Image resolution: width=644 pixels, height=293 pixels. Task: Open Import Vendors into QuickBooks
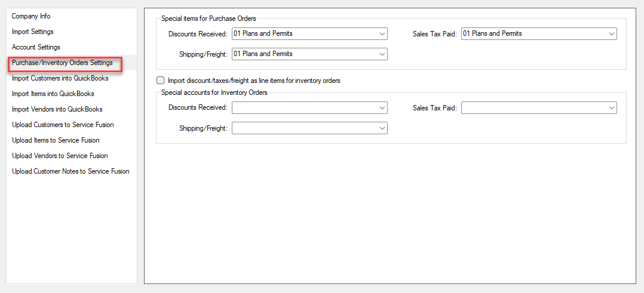point(57,109)
